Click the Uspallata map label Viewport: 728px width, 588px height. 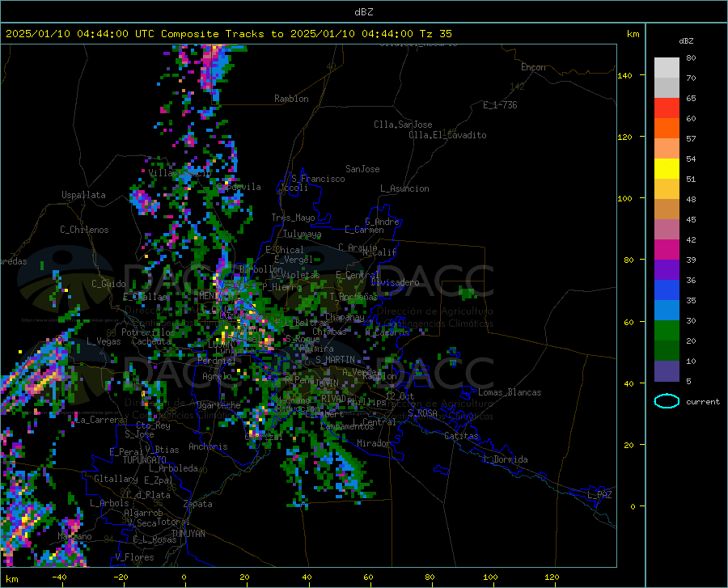83,195
